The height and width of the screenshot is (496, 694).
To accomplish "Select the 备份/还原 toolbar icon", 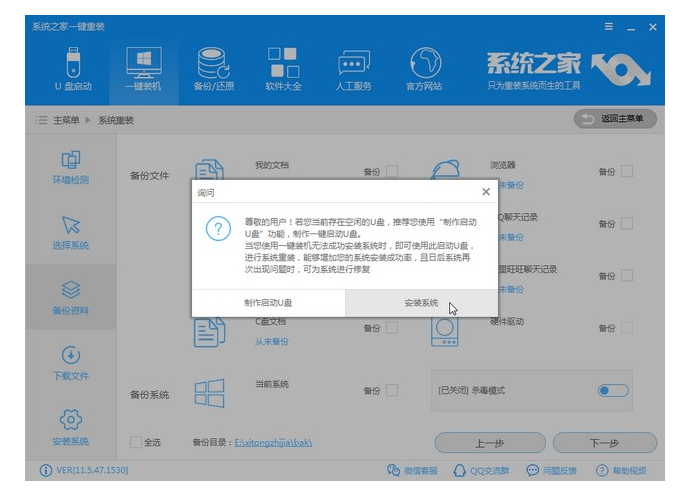I will point(211,68).
